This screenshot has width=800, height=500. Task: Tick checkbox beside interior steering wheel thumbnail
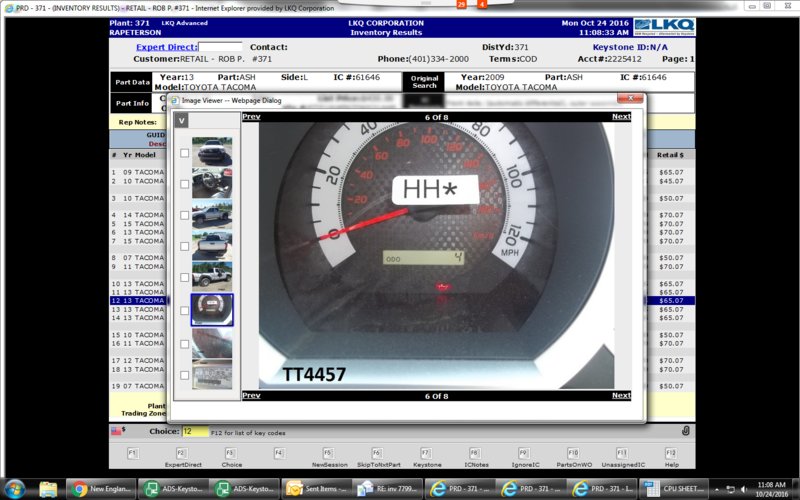185,184
